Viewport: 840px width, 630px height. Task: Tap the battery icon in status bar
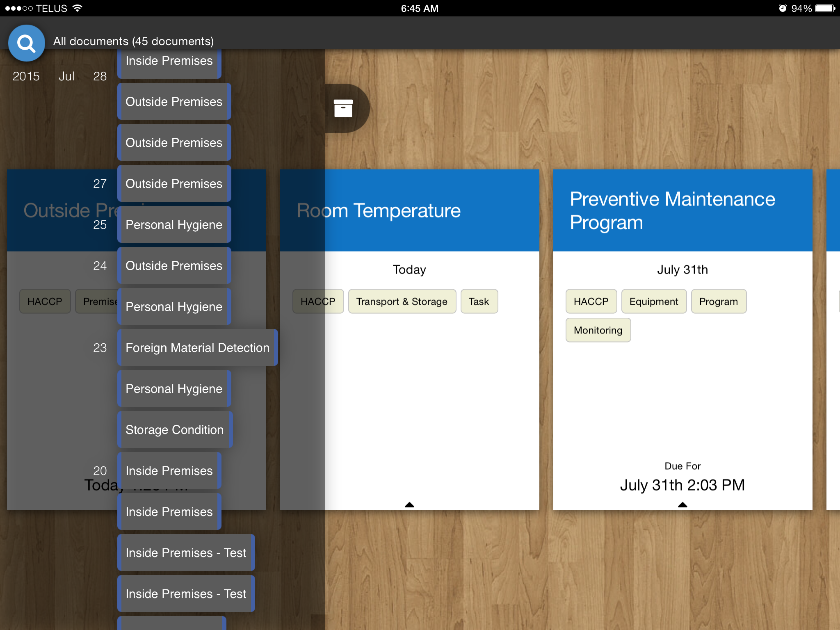(x=825, y=8)
